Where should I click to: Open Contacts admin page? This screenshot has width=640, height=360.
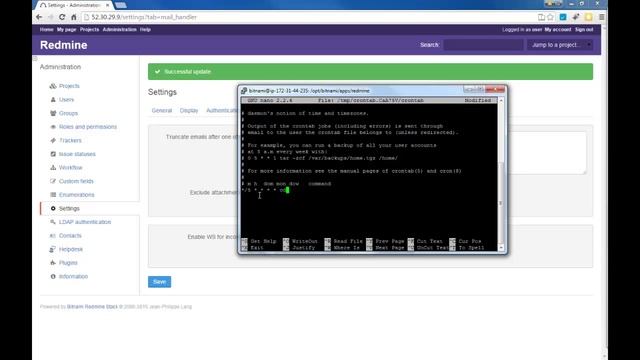(70, 236)
